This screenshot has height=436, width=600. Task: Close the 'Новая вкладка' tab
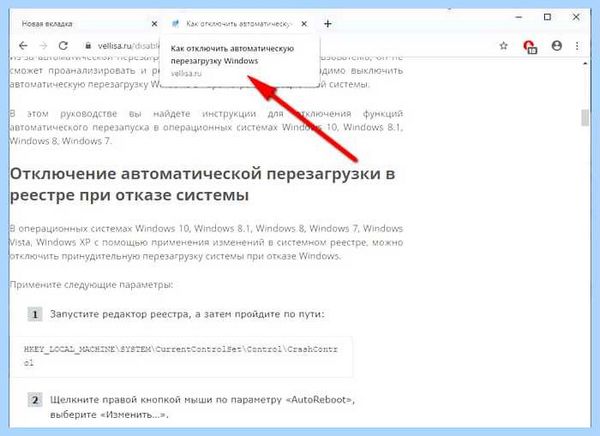tap(154, 24)
